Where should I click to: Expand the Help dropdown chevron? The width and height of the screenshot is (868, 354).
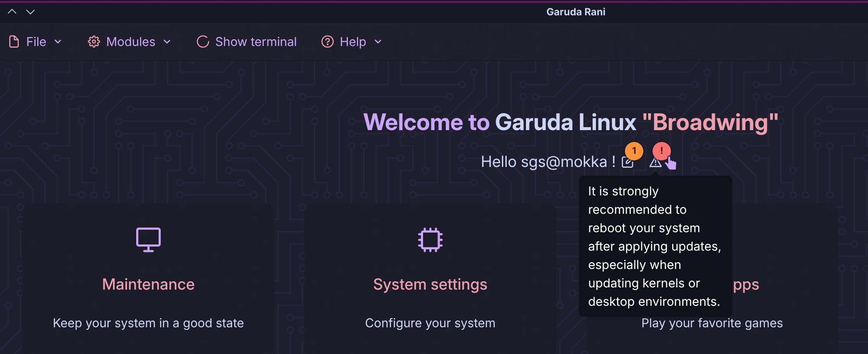[378, 42]
